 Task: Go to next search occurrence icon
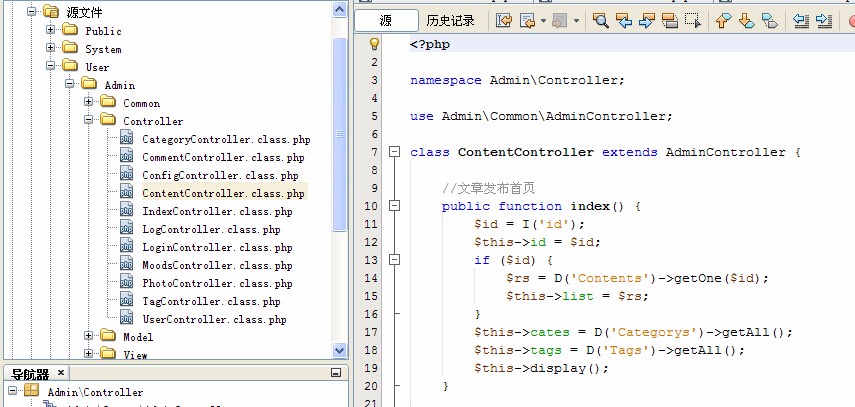646,21
